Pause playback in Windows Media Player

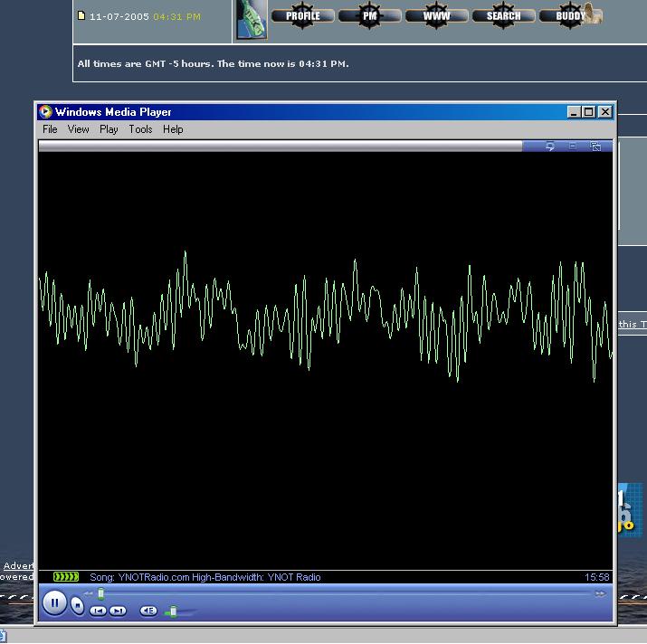coord(54,602)
